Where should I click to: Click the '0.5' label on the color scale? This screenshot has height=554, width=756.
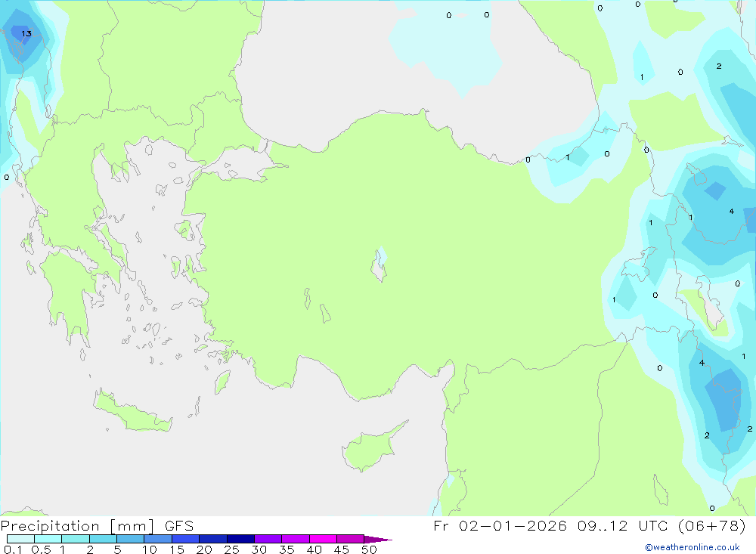point(41,549)
